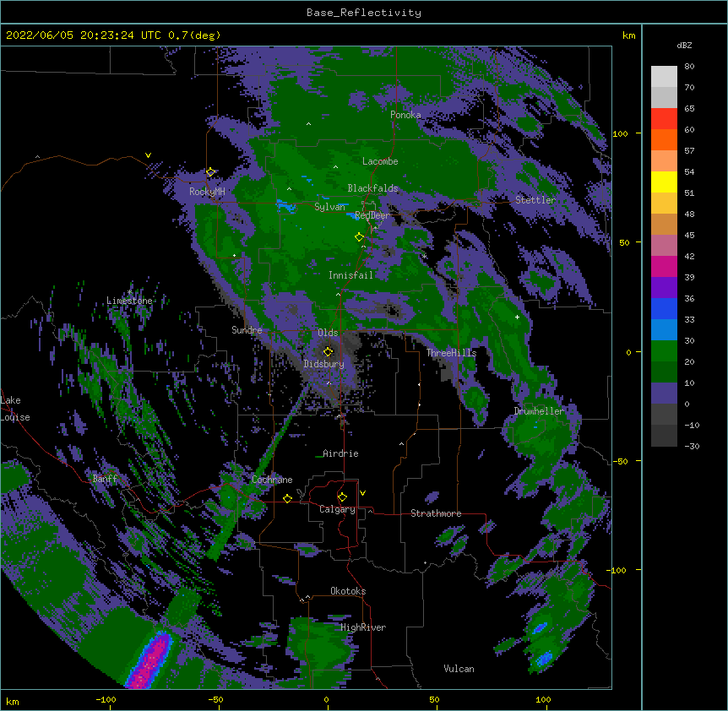Click the Cochrane city label
The image size is (728, 711).
coord(272,480)
